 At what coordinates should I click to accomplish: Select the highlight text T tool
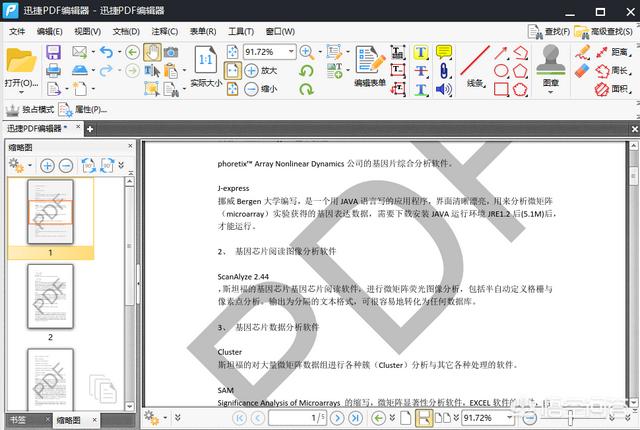point(421,52)
